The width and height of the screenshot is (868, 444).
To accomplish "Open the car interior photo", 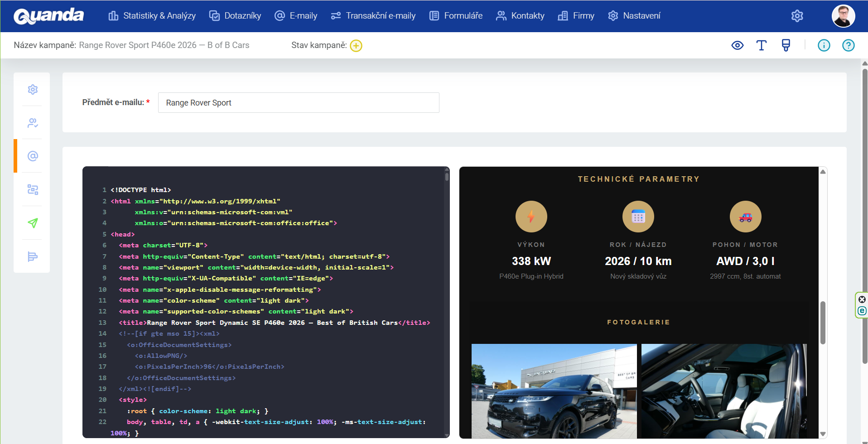I will coord(724,391).
